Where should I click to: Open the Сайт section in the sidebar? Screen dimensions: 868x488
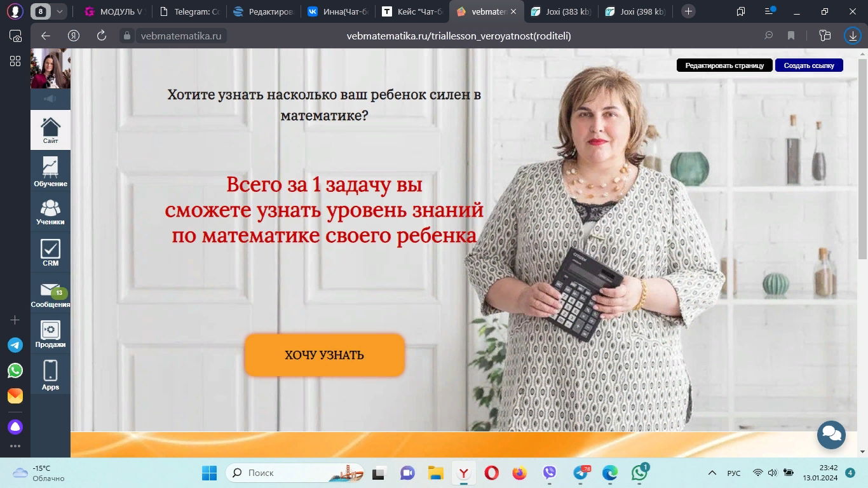pos(50,130)
